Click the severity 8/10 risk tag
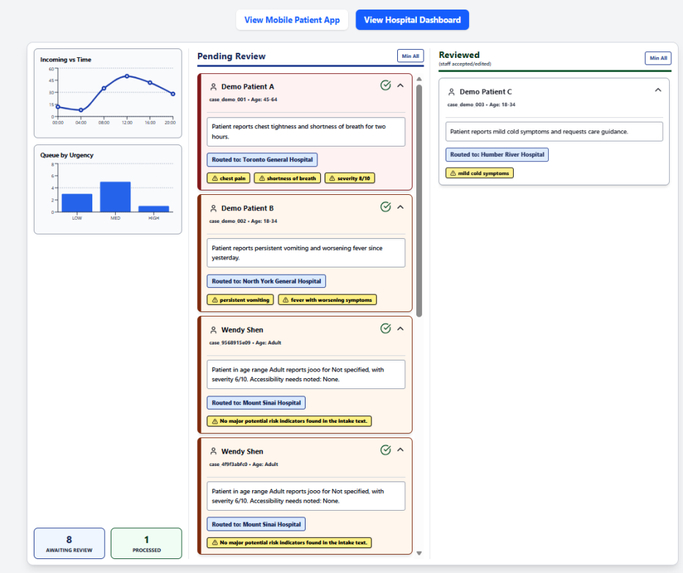The width and height of the screenshot is (683, 573). coord(350,178)
